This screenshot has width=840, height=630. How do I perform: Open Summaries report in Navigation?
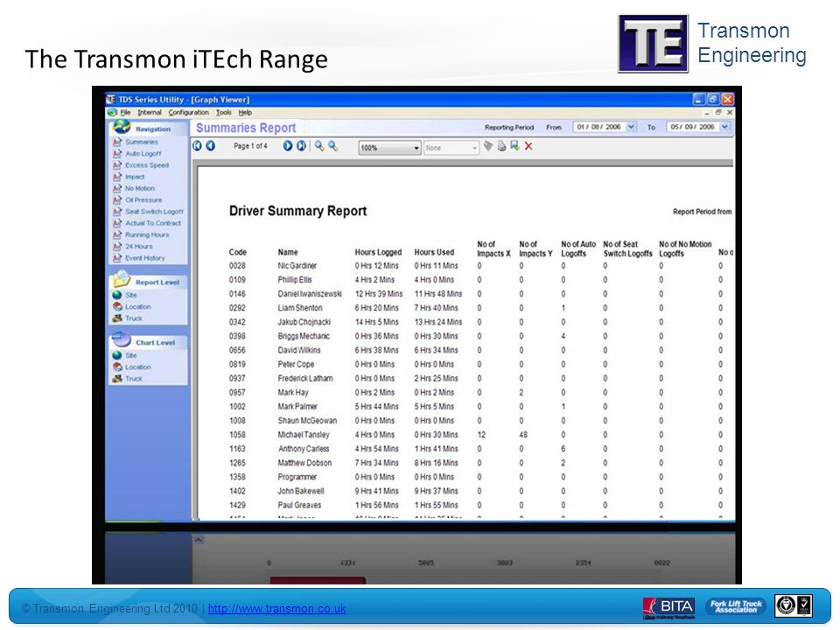point(142,142)
